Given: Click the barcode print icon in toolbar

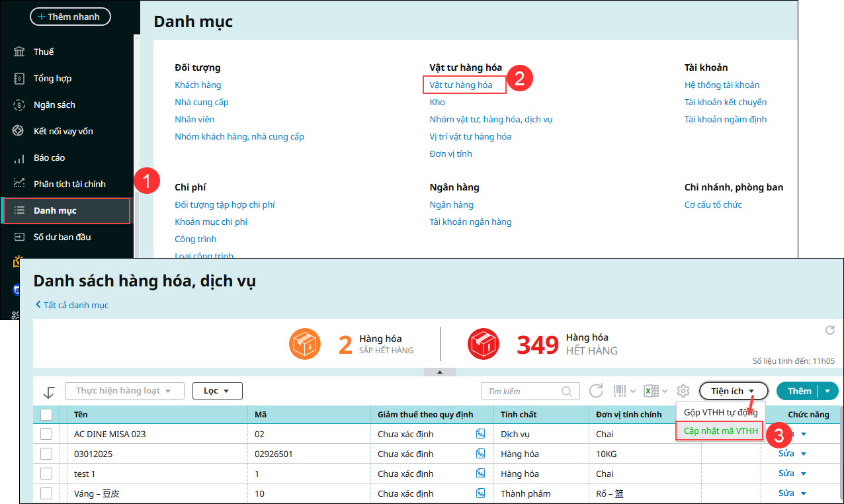Looking at the screenshot, I should pyautogui.click(x=620, y=391).
